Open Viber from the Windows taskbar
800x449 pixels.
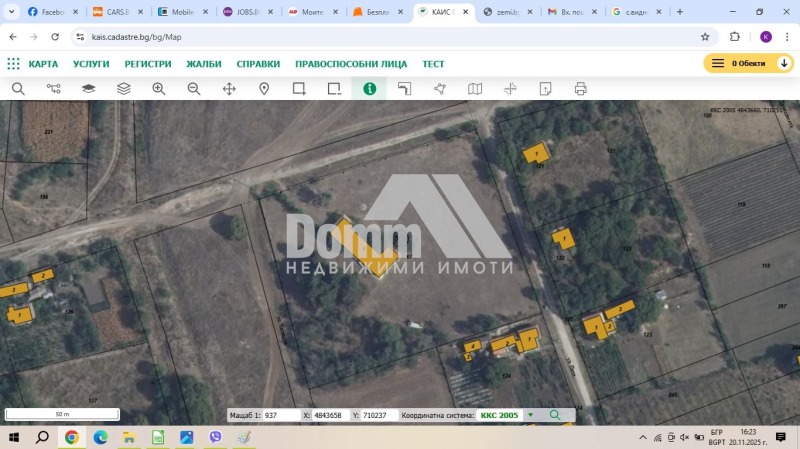(215, 437)
